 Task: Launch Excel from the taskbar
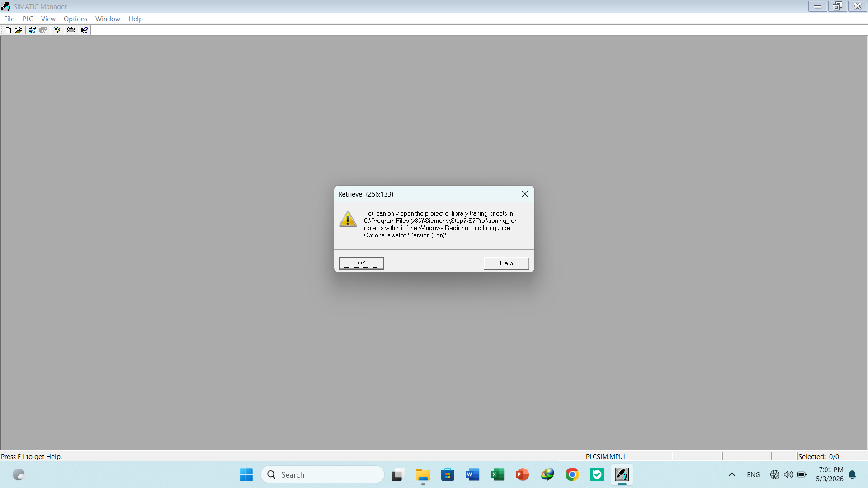click(x=497, y=475)
